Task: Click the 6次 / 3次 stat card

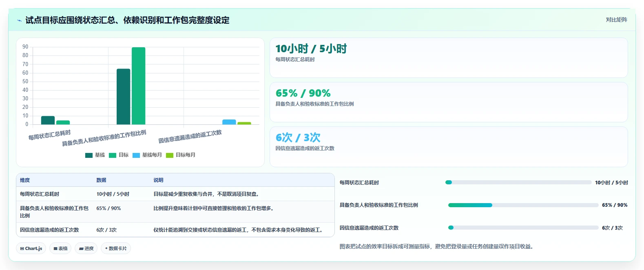Action: coord(449,147)
